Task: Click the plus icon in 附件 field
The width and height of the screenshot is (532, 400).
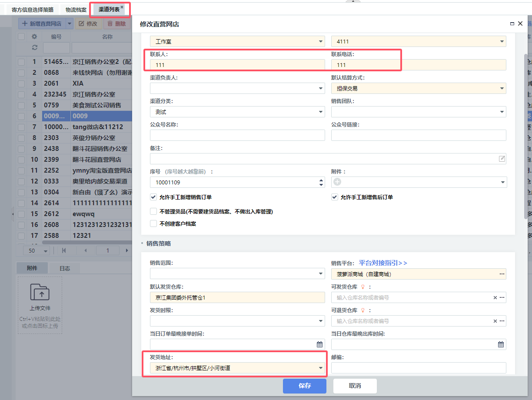Action: [x=337, y=182]
